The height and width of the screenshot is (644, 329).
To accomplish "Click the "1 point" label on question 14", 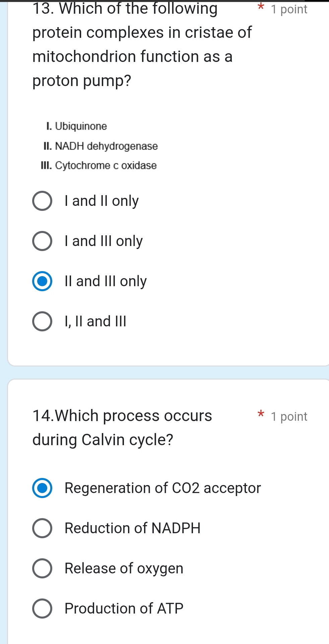I will coord(289,416).
